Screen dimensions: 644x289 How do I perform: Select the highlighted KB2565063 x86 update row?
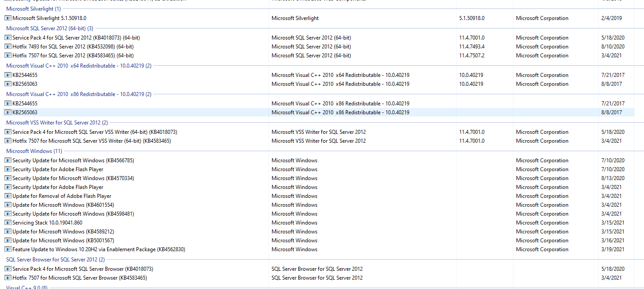[x=25, y=112]
